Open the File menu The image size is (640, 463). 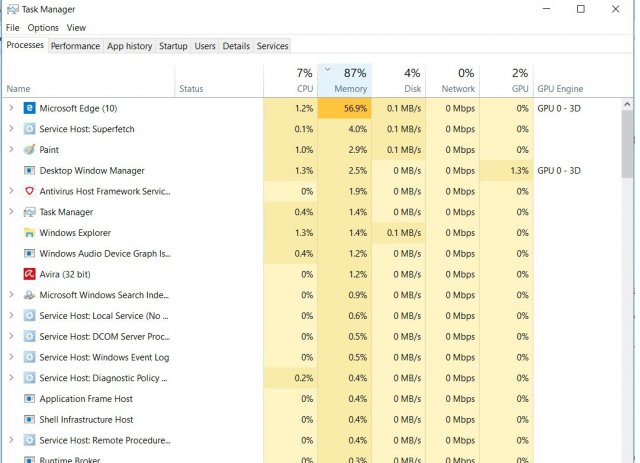[x=13, y=28]
